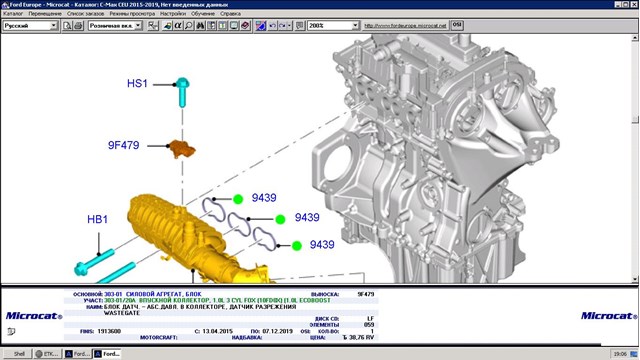The image size is (640, 360).
Task: Click the ДИСК CD value LF
Action: coord(371,318)
